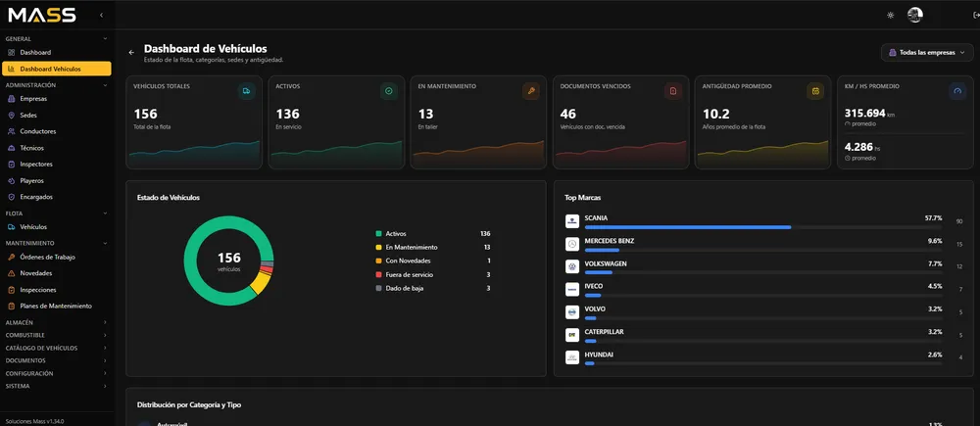
Task: Open Inspectores in the sidebar
Action: (x=56, y=165)
